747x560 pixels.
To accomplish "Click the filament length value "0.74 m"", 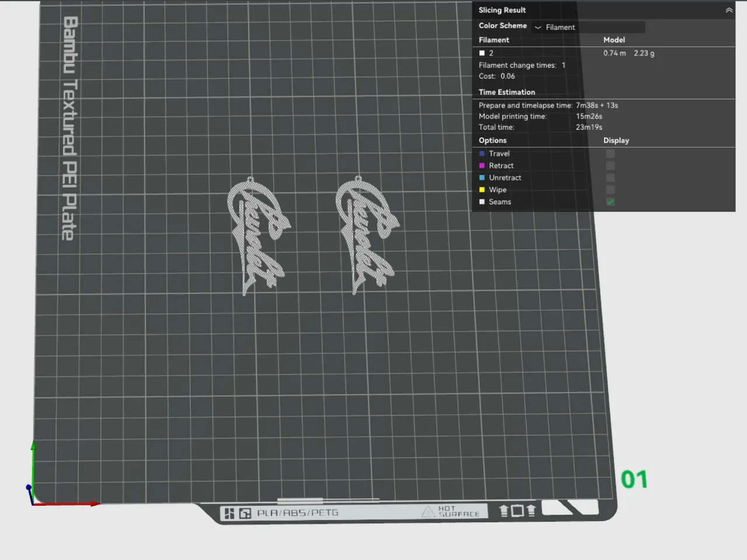I will pyautogui.click(x=615, y=53).
